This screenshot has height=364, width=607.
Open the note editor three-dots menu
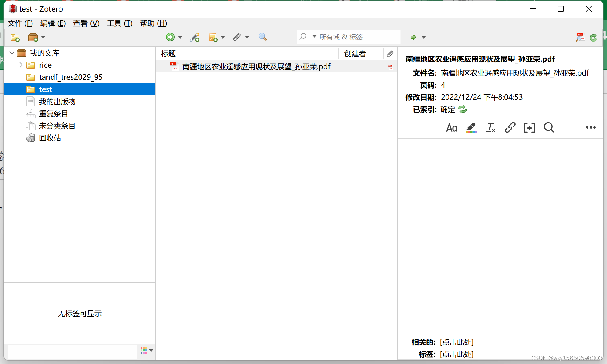591,128
